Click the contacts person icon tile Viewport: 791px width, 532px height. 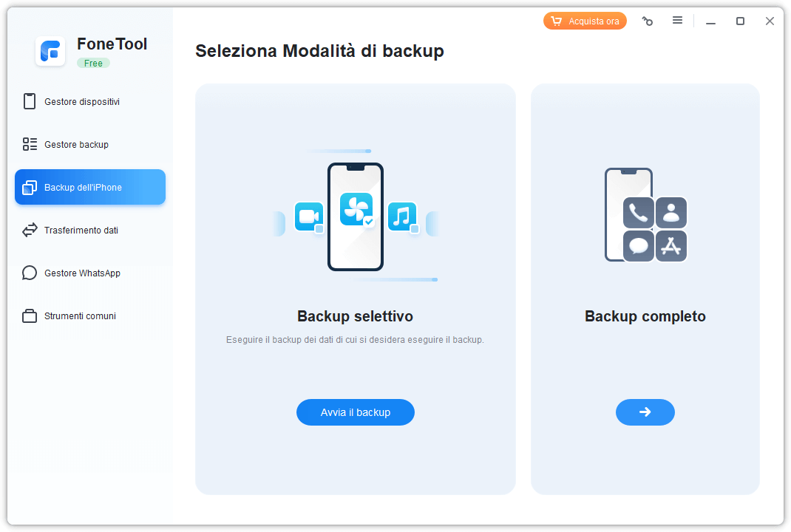coord(671,213)
